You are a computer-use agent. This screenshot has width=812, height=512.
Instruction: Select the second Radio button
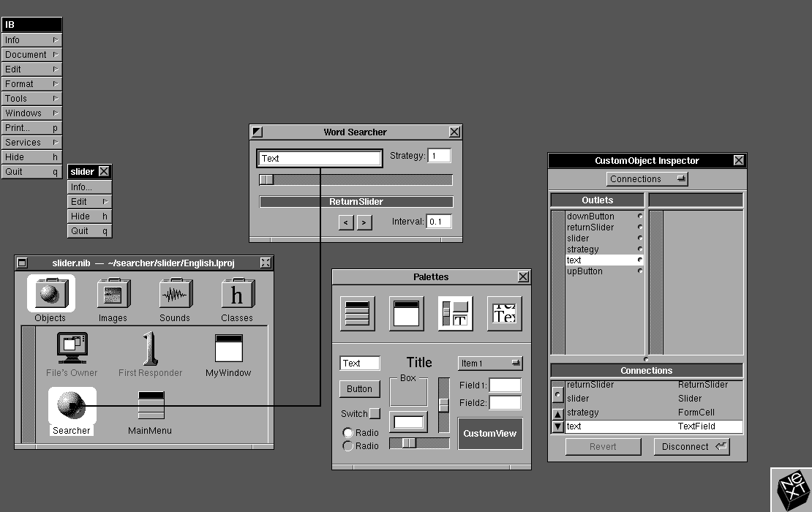tap(347, 446)
